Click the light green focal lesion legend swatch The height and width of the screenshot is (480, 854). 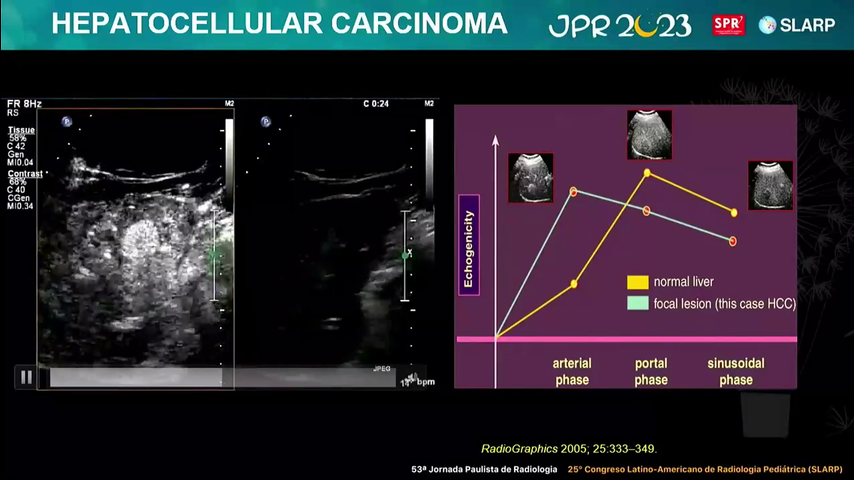pyautogui.click(x=637, y=303)
